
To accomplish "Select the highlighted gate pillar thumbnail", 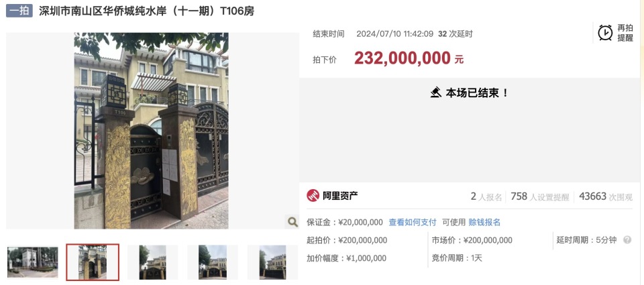I will (93, 262).
